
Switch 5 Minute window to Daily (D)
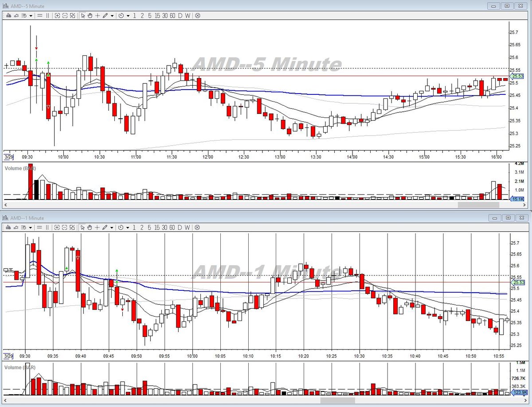pyautogui.click(x=180, y=16)
